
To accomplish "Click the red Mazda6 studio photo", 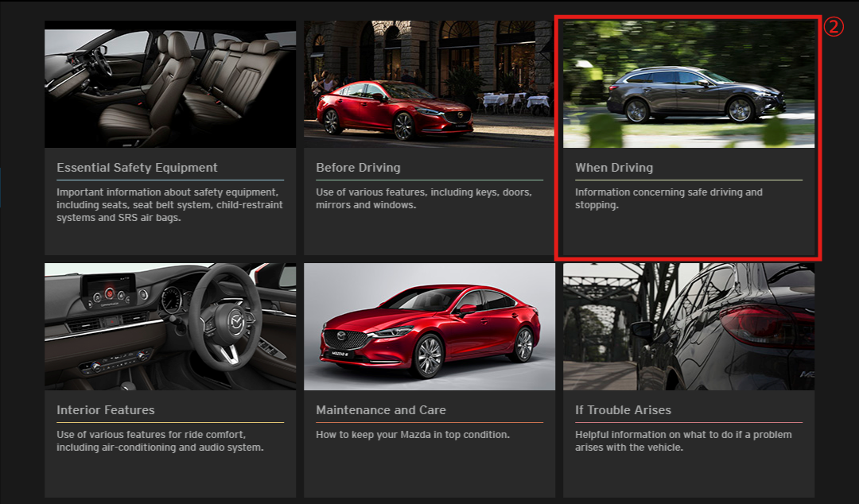I will point(429,327).
